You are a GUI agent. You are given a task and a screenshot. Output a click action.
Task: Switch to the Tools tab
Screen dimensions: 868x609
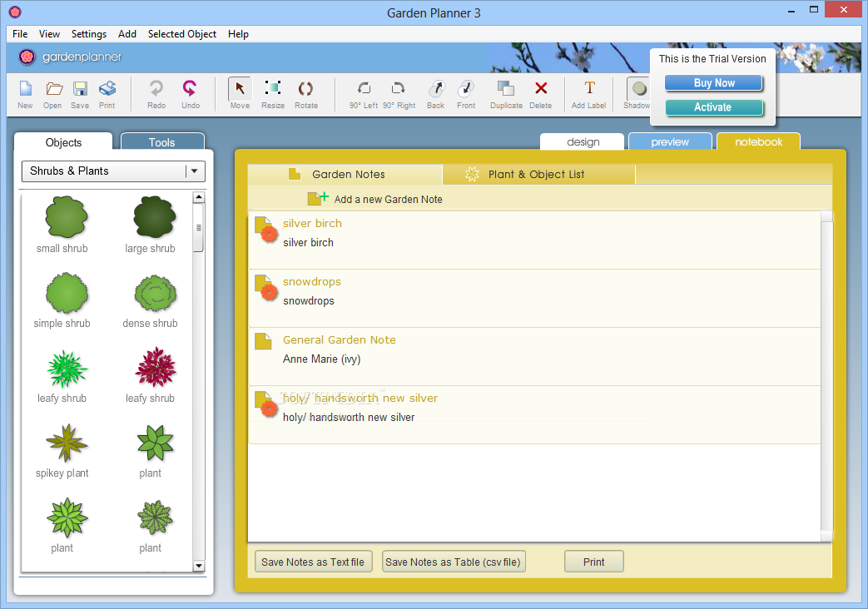[x=162, y=141]
